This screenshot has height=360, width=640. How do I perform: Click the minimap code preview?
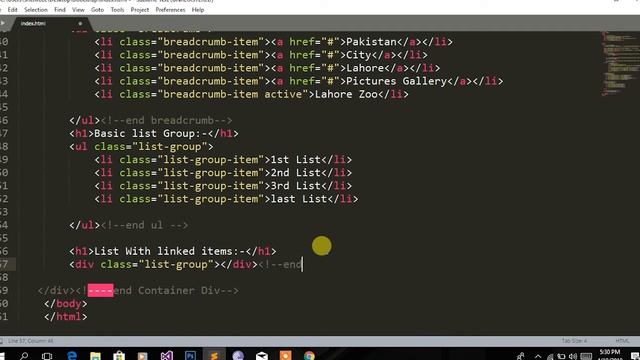pos(620,63)
